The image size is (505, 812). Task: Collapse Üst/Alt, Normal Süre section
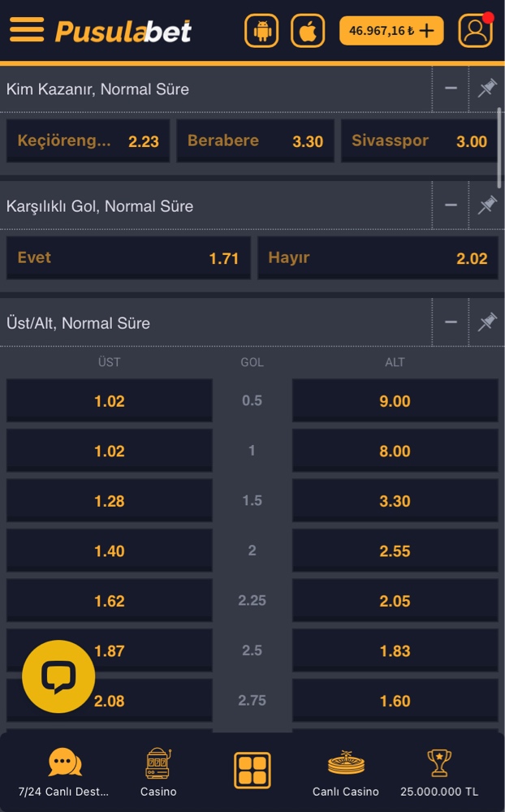coord(451,322)
